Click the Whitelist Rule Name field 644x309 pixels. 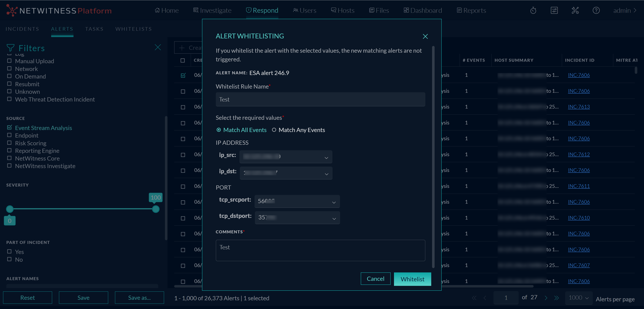pyautogui.click(x=320, y=99)
